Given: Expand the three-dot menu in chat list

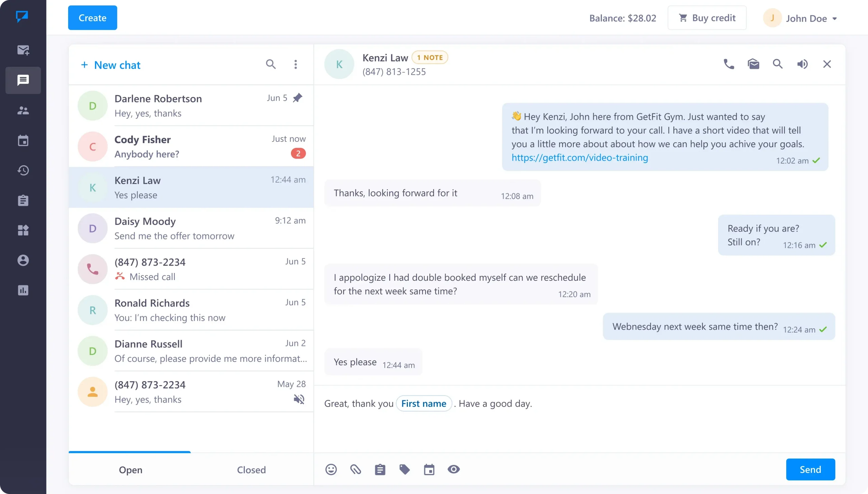Looking at the screenshot, I should point(296,64).
